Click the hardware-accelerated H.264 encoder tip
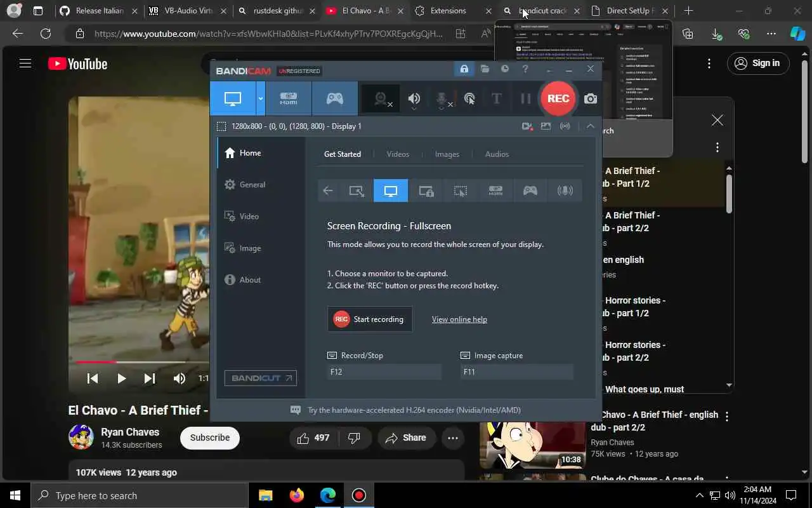 click(414, 410)
